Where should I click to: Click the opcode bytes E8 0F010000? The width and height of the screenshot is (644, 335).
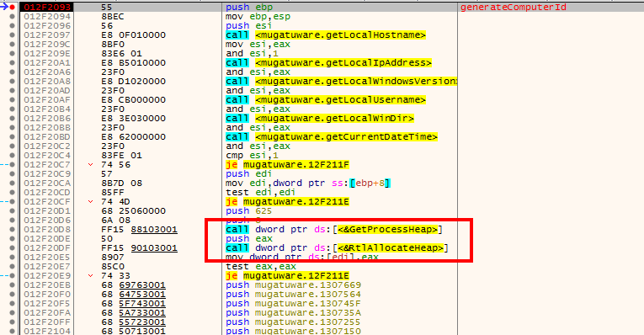pyautogui.click(x=134, y=35)
